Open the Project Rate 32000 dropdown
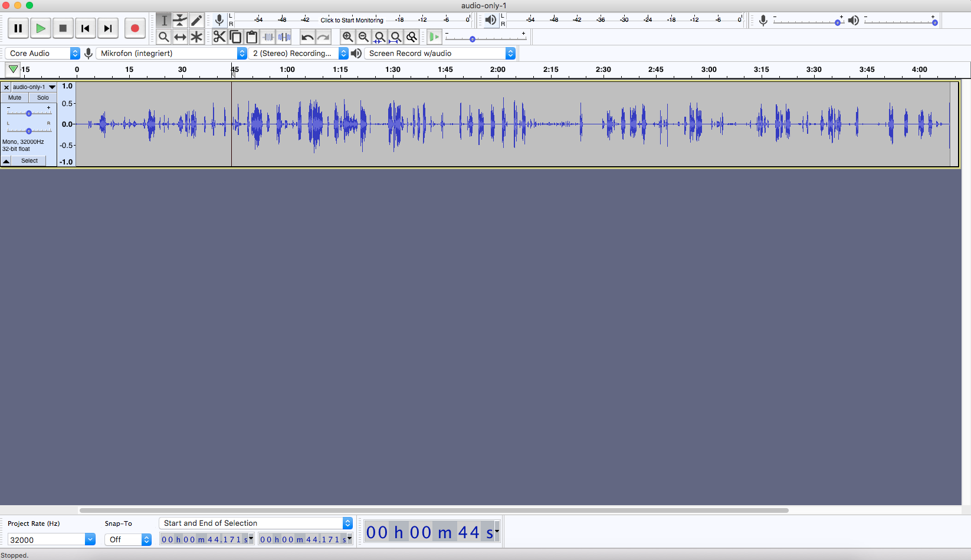Screen dimensions: 971x560 click(51, 539)
